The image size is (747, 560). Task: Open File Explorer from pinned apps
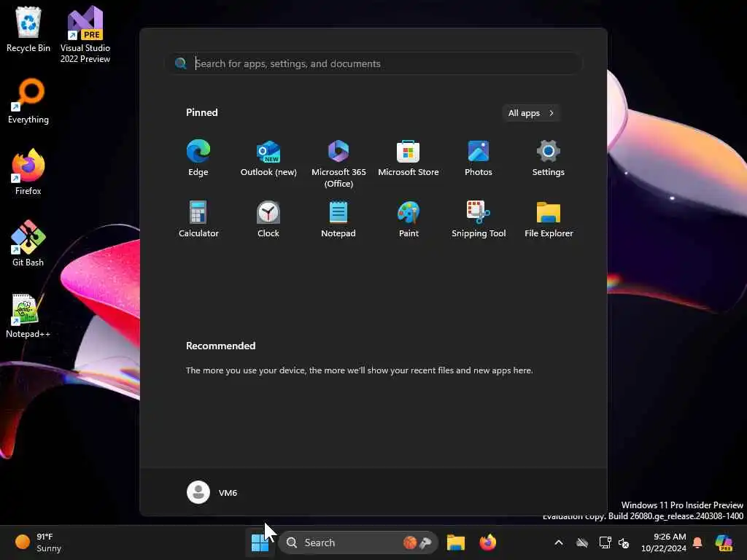pyautogui.click(x=549, y=219)
